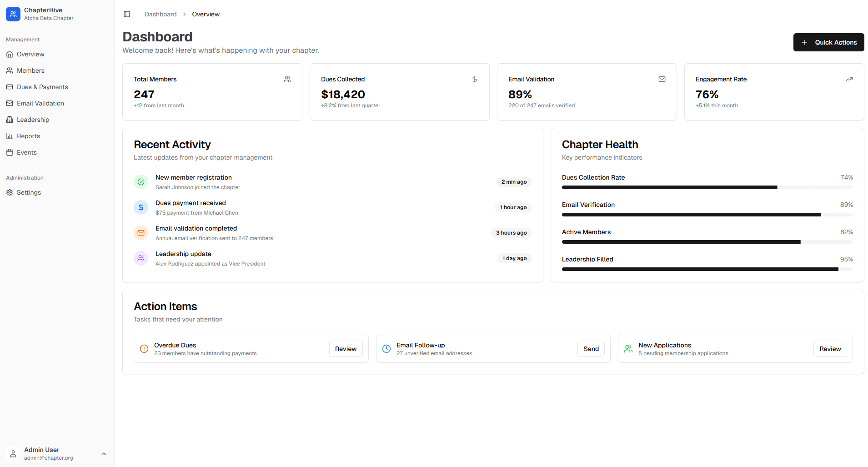868x467 pixels.
Task: Select the Leadership icon in the sidebar
Action: 10,120
